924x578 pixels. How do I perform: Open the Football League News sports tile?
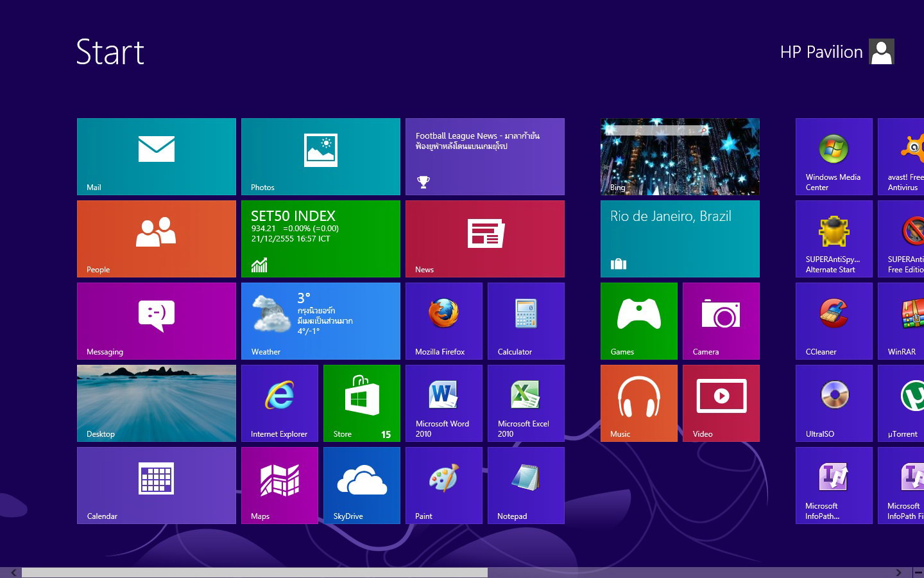click(485, 157)
